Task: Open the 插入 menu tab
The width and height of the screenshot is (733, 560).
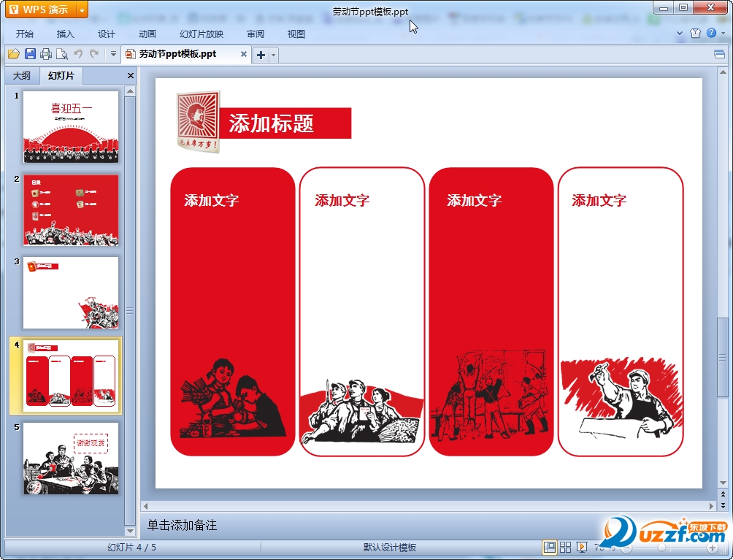Action: tap(66, 34)
